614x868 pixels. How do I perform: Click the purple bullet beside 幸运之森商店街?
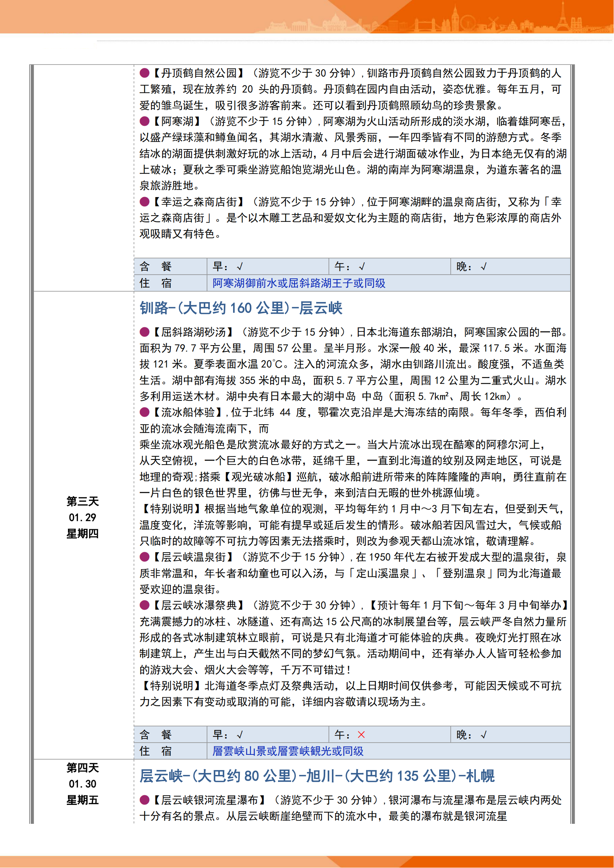pyautogui.click(x=144, y=202)
